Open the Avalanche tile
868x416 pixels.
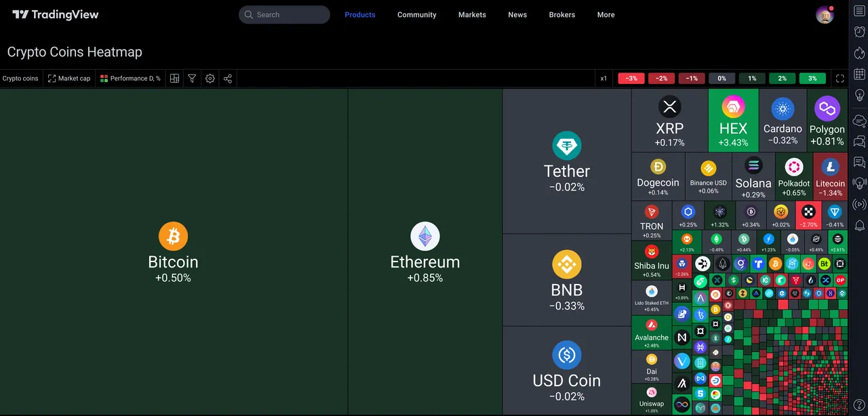click(x=652, y=332)
